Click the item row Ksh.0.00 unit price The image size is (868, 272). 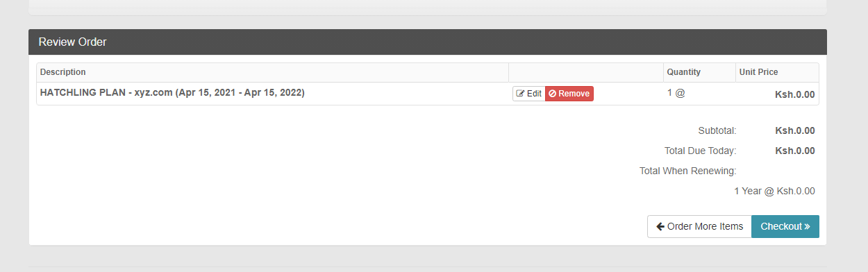tap(795, 95)
